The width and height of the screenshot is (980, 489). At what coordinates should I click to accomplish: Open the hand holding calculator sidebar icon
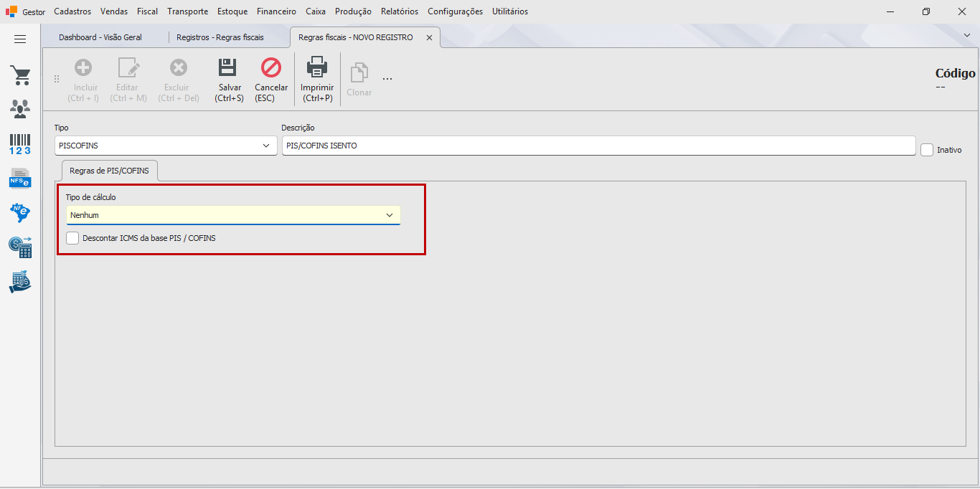[20, 282]
